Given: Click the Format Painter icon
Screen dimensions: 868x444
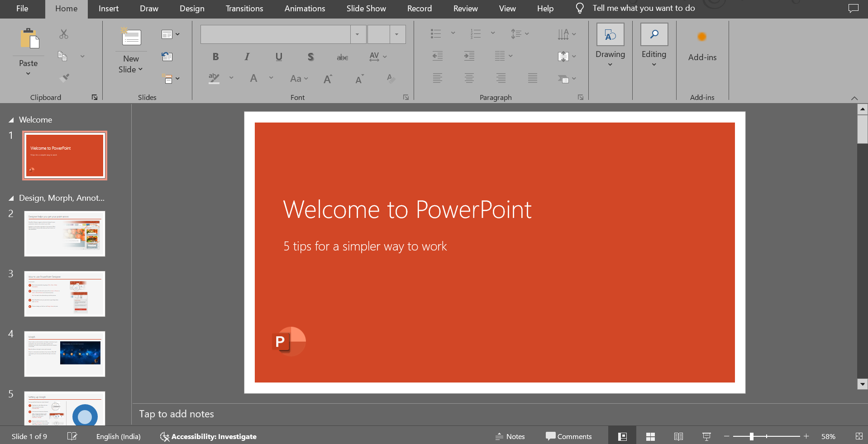Looking at the screenshot, I should tap(64, 77).
